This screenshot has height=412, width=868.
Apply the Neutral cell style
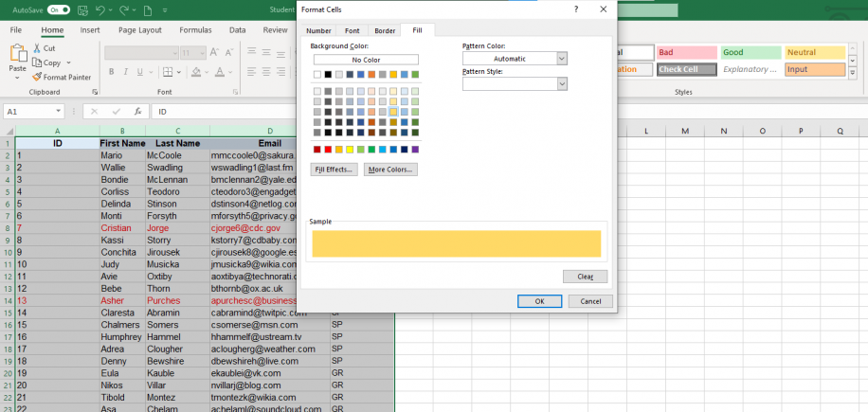pyautogui.click(x=815, y=52)
